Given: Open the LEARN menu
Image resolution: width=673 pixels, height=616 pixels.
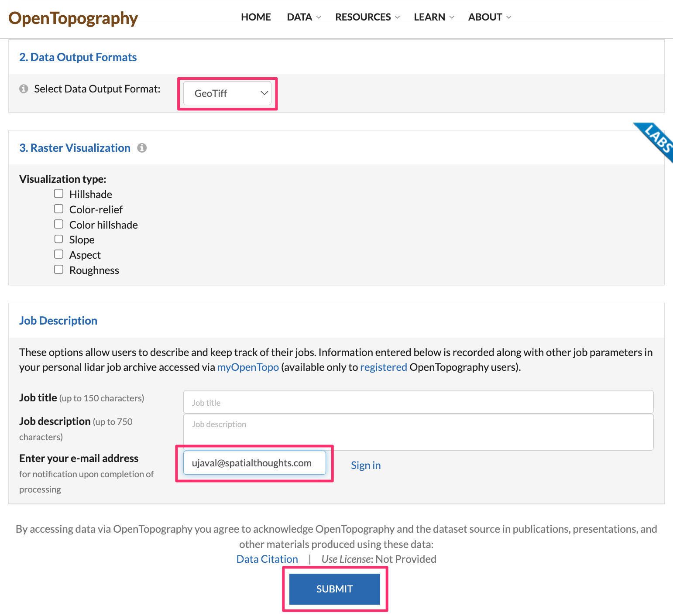Looking at the screenshot, I should 434,17.
